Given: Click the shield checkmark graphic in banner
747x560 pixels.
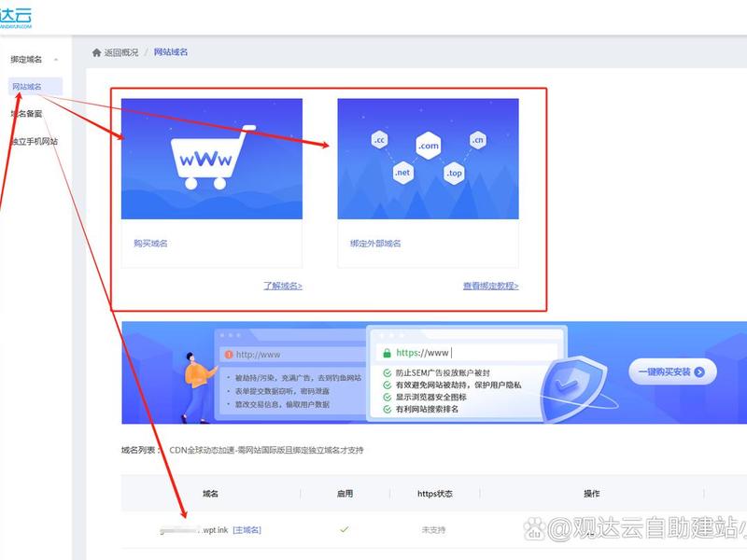Looking at the screenshot, I should [574, 387].
